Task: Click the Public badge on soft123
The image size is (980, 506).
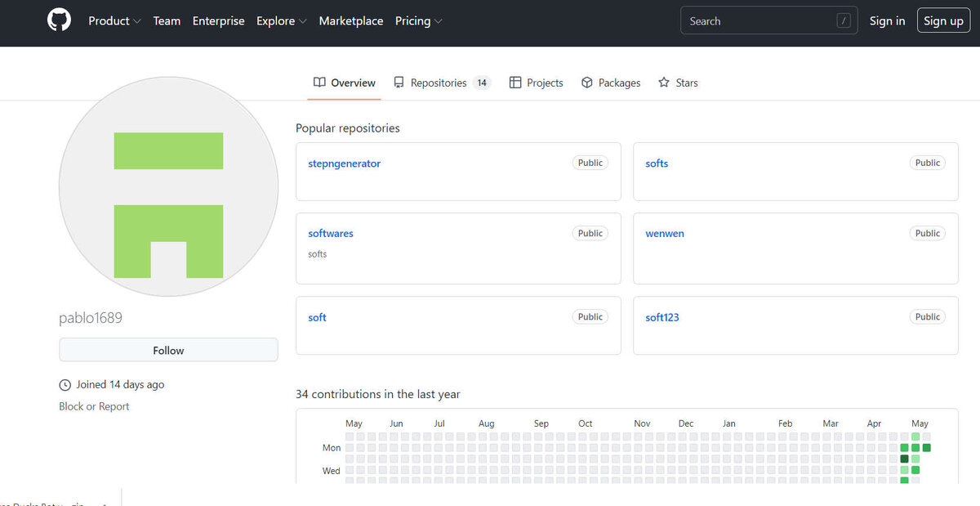Action: click(x=928, y=316)
